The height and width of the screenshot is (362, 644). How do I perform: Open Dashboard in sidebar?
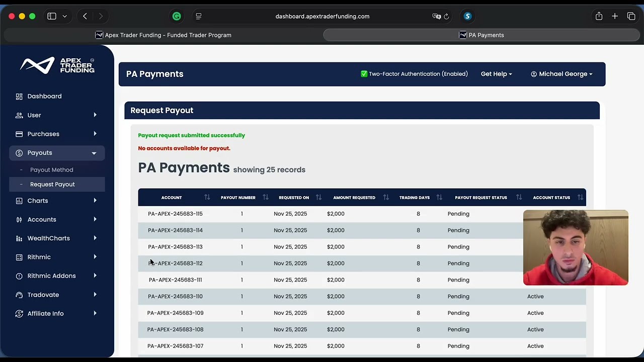coord(44,96)
